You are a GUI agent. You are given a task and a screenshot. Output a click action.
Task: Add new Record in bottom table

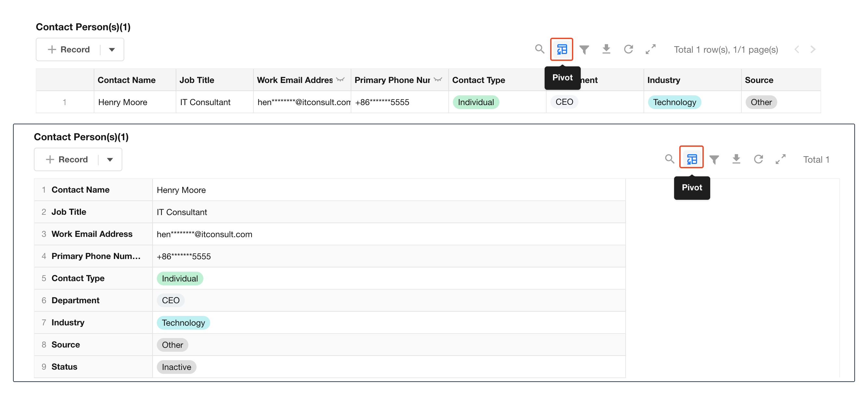(67, 159)
